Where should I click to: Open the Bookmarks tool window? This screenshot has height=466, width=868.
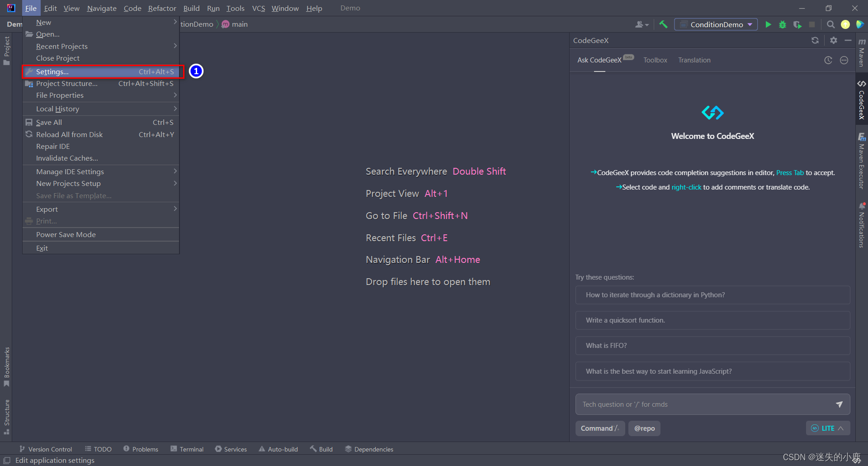coord(6,366)
